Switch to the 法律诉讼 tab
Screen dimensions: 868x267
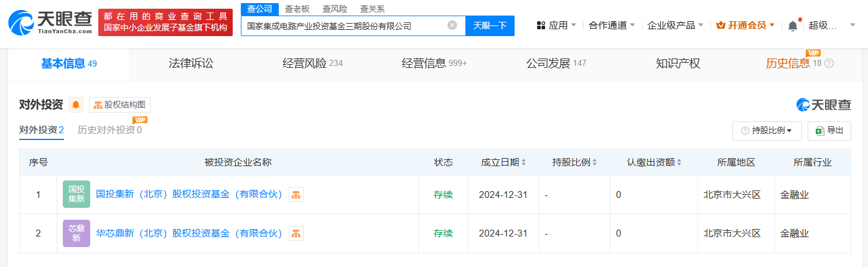[190, 63]
